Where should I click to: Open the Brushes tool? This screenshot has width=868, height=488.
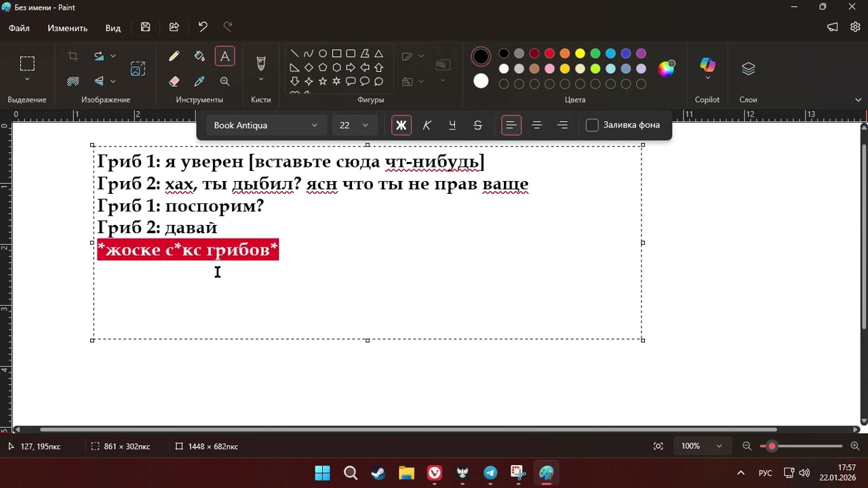pyautogui.click(x=260, y=63)
